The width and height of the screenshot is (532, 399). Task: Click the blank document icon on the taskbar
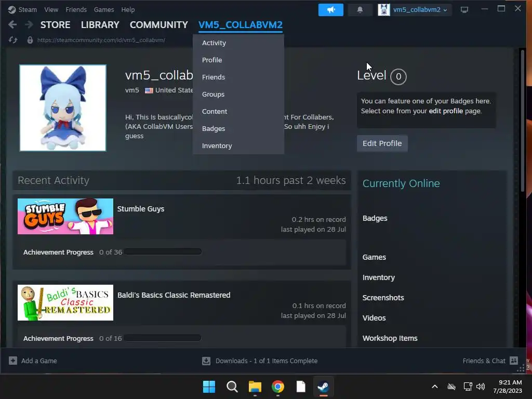pyautogui.click(x=301, y=387)
